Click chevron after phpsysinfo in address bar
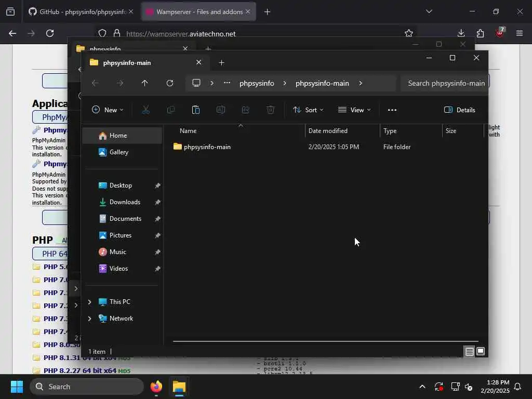The height and width of the screenshot is (399, 532). [x=285, y=83]
